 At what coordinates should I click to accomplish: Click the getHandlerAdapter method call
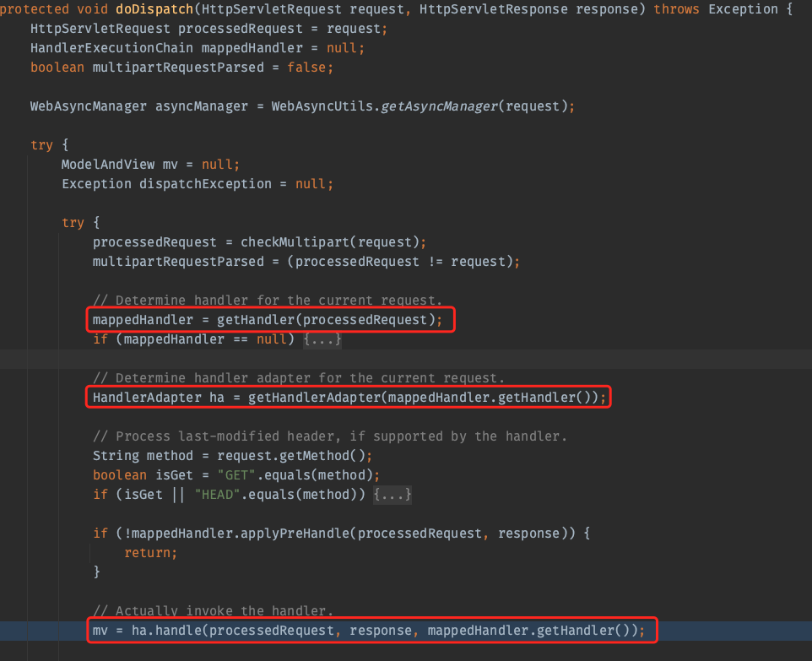click(314, 398)
